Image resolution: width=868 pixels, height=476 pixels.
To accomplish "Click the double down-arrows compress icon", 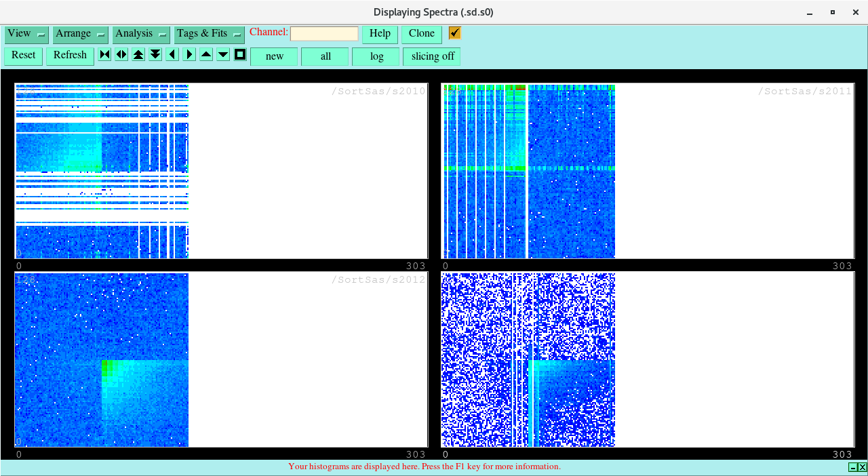I will click(x=155, y=54).
